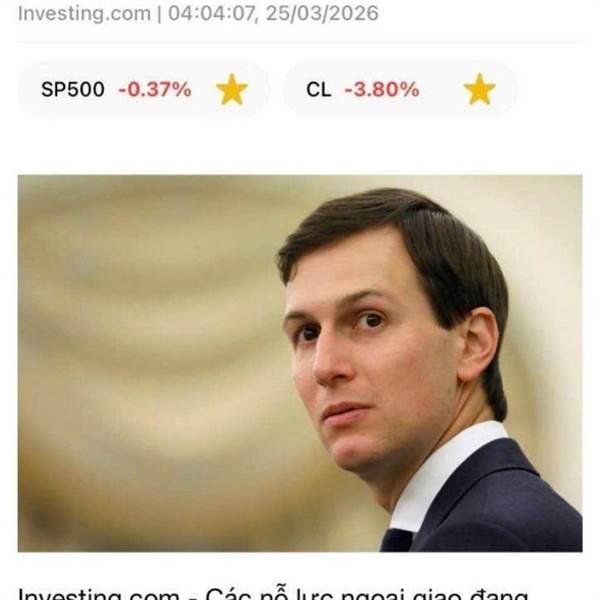Open the CL ticker label

click(x=318, y=90)
